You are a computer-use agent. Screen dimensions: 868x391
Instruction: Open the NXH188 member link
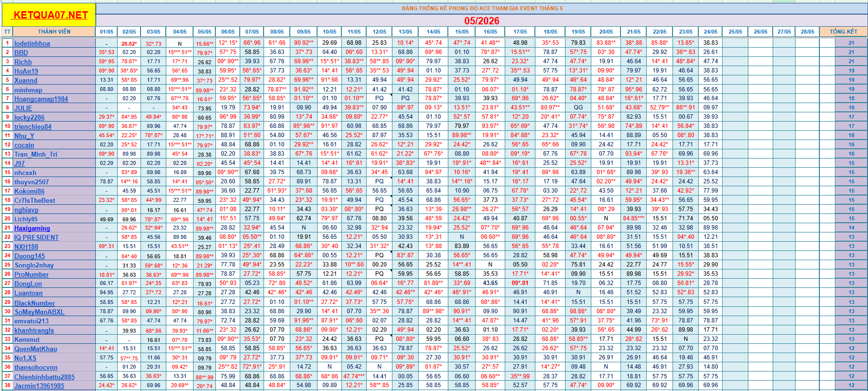[x=26, y=247]
